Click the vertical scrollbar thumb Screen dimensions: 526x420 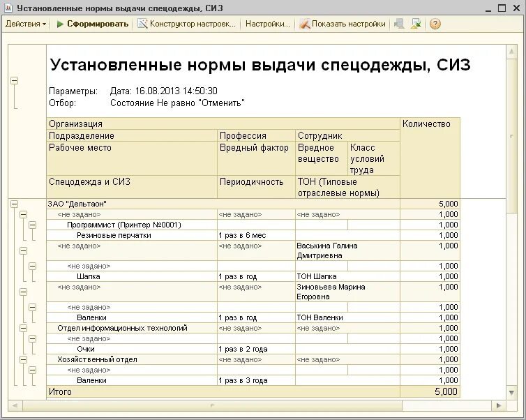[511, 135]
